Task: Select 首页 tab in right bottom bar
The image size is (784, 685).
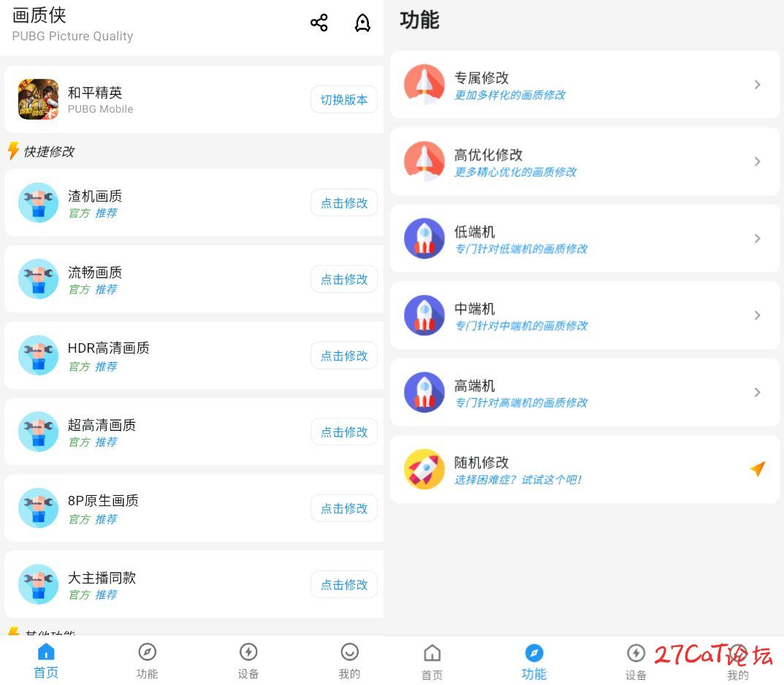Action: coord(432,662)
